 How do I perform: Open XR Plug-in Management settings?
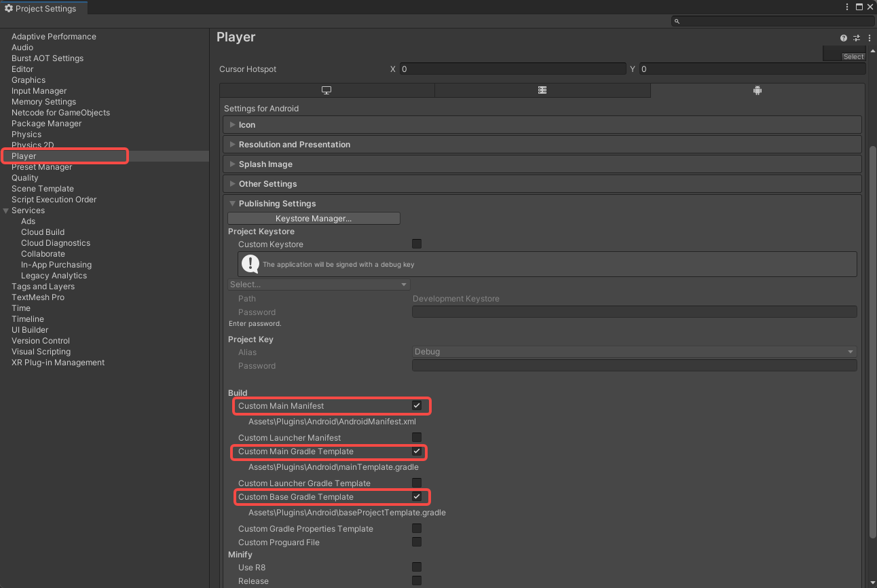pyautogui.click(x=58, y=363)
